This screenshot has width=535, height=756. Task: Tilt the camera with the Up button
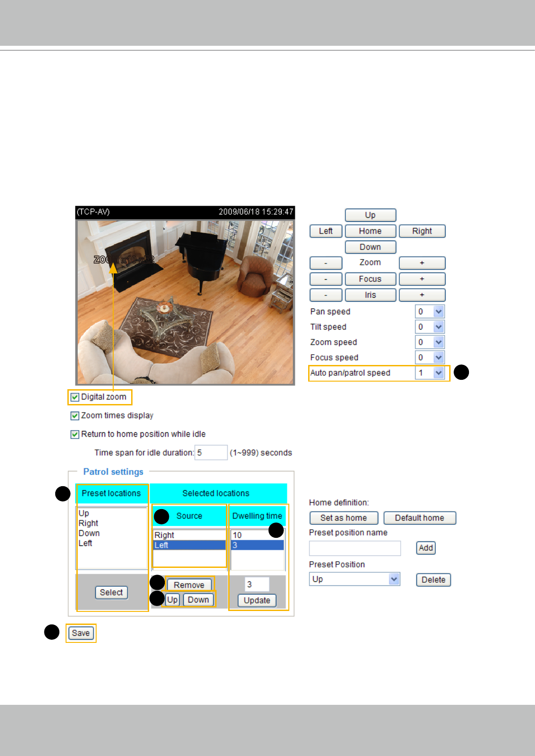click(370, 215)
